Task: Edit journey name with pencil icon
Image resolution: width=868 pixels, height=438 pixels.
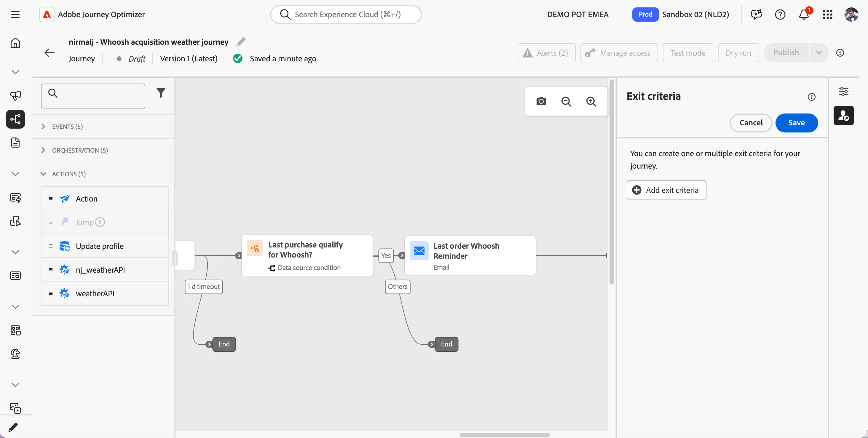Action: 241,42
